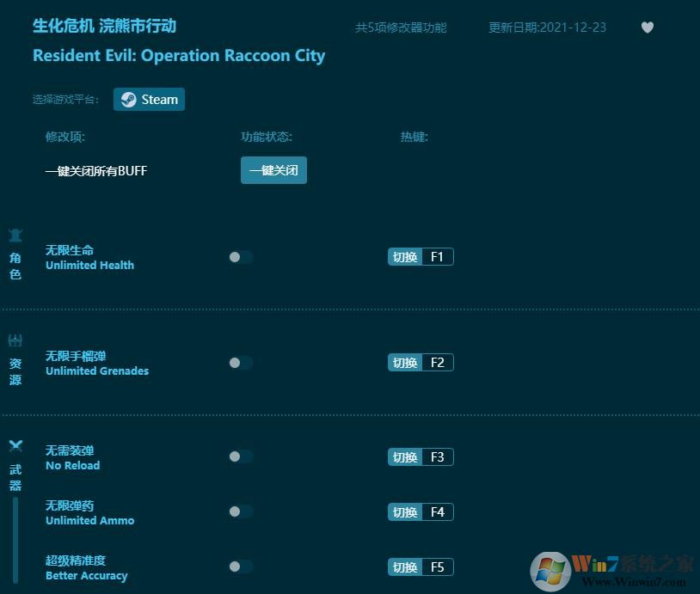Click the Steam logo icon on platform button
The height and width of the screenshot is (594, 700).
pyautogui.click(x=129, y=99)
